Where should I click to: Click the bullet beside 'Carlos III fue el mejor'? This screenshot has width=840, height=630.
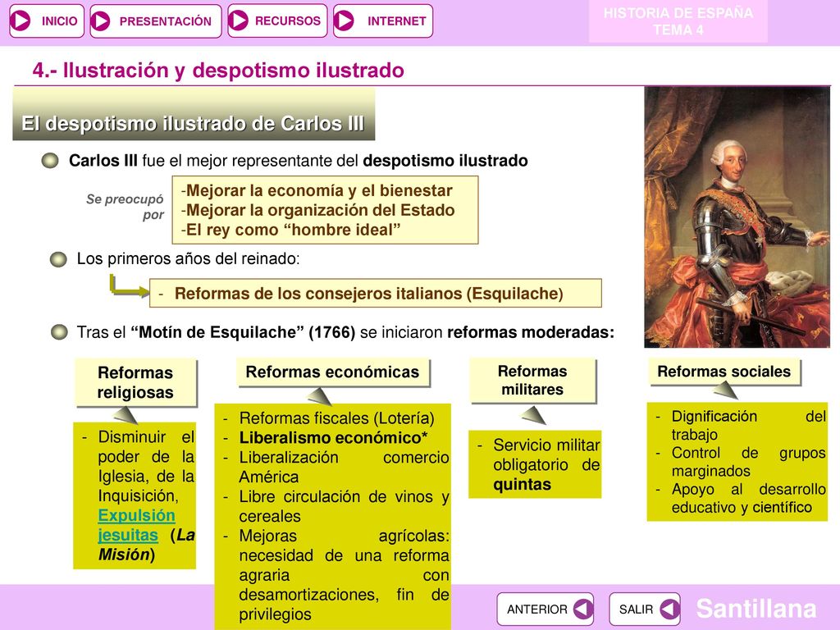coord(50,160)
